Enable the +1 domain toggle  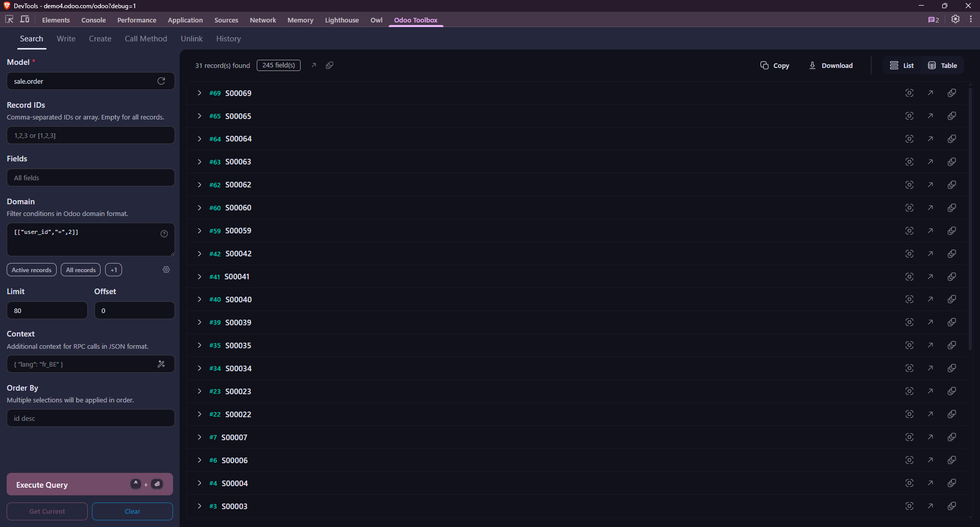(x=113, y=270)
